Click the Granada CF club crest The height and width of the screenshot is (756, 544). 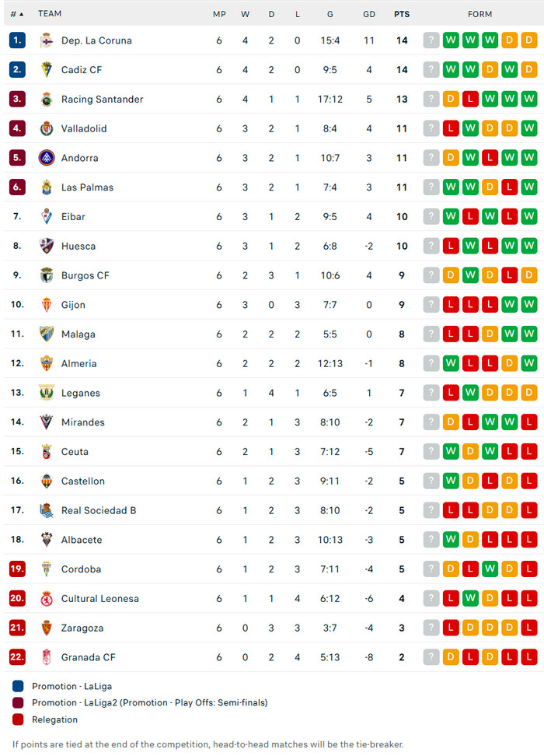47,657
